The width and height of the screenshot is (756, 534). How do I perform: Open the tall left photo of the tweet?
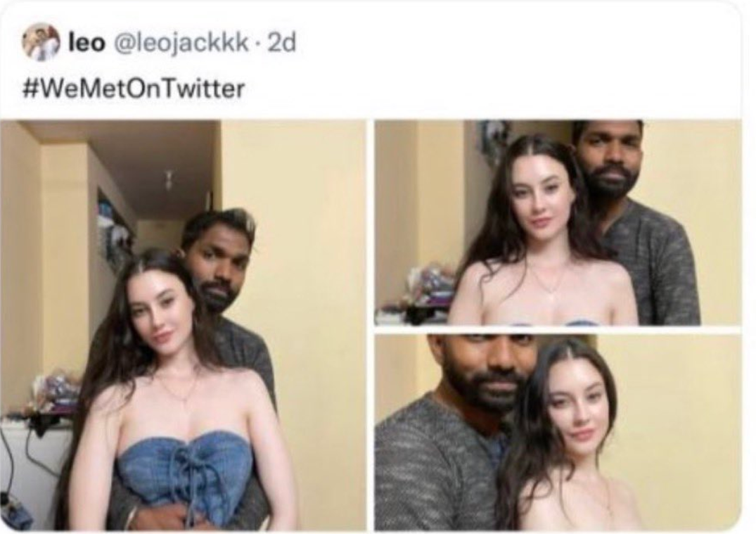[184, 326]
